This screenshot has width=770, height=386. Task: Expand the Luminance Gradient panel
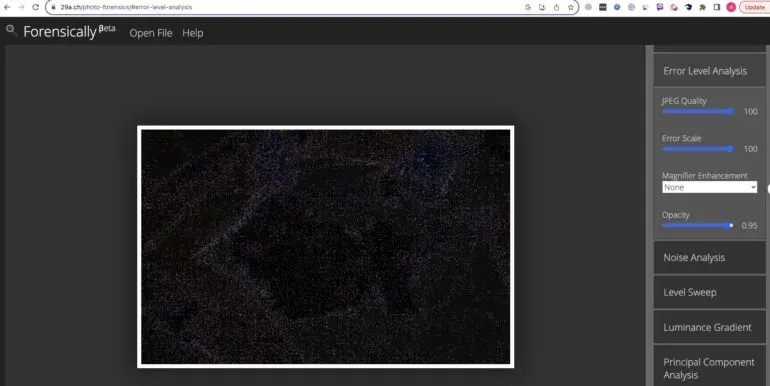point(709,327)
